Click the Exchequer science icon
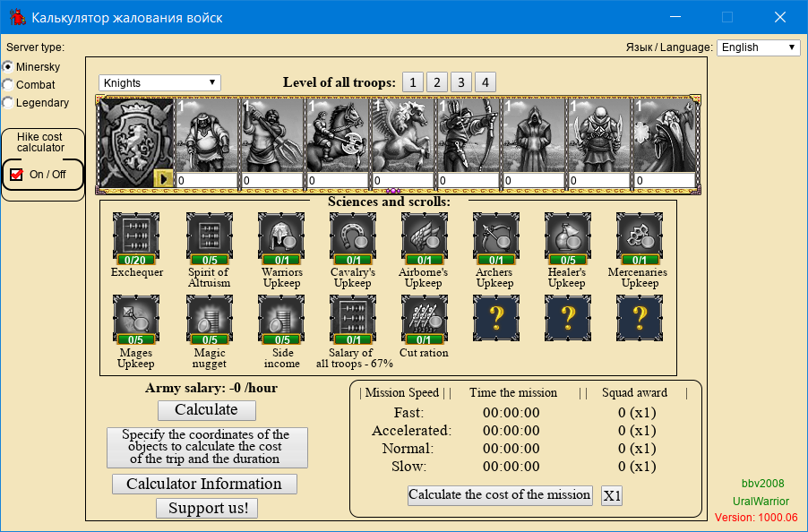The image size is (808, 532). (x=136, y=236)
